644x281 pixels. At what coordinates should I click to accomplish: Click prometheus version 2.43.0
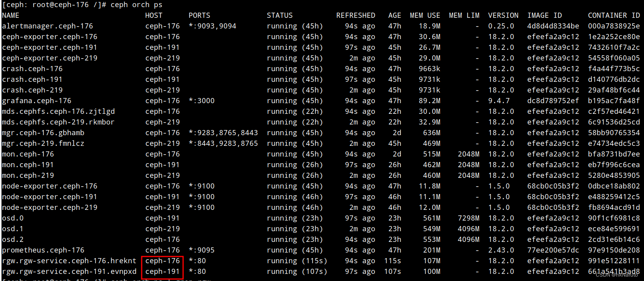(501, 250)
